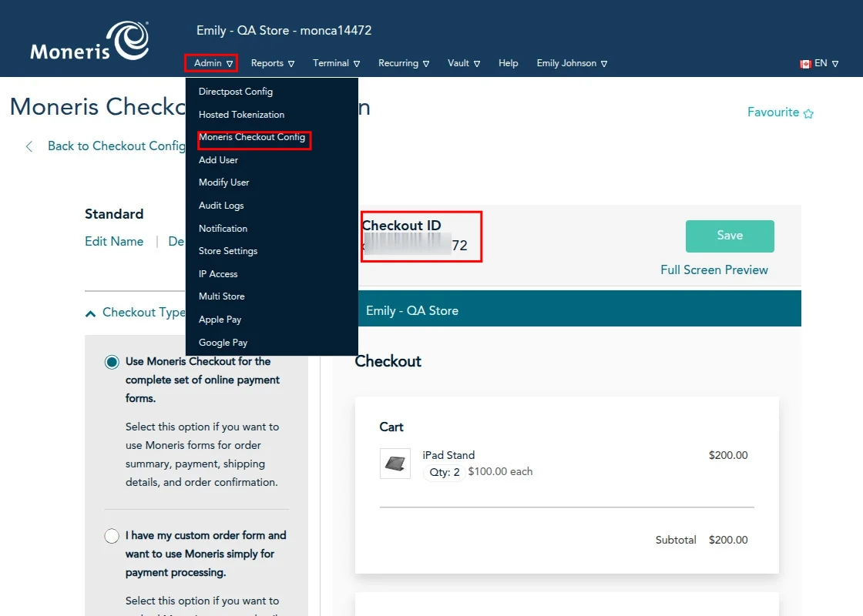Click the Subtotal $200.00 amount
The width and height of the screenshot is (863, 616).
pyautogui.click(x=728, y=540)
